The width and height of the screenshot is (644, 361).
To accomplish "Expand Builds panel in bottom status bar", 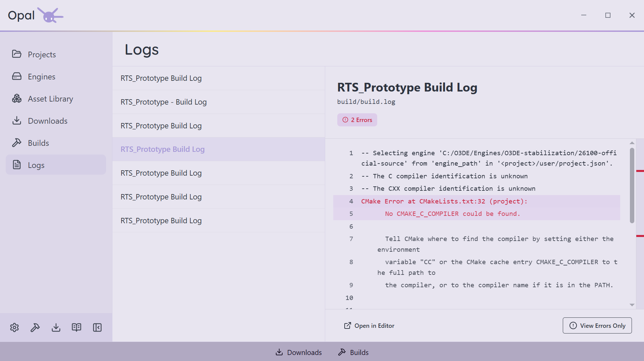I will tap(353, 352).
